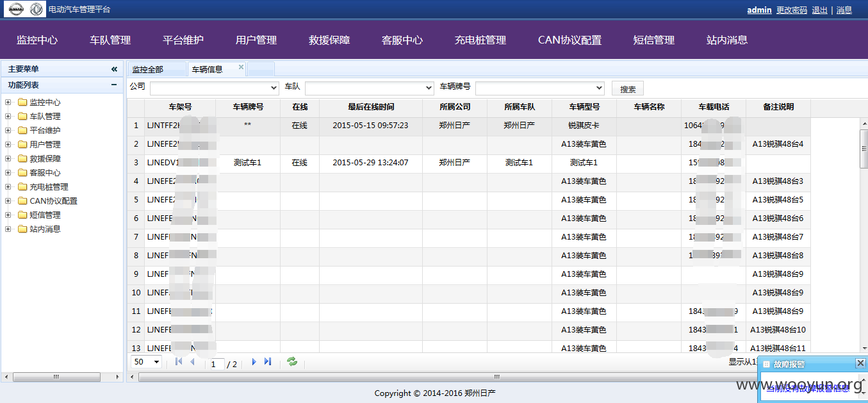
Task: Click the current page number field
Action: tap(217, 364)
